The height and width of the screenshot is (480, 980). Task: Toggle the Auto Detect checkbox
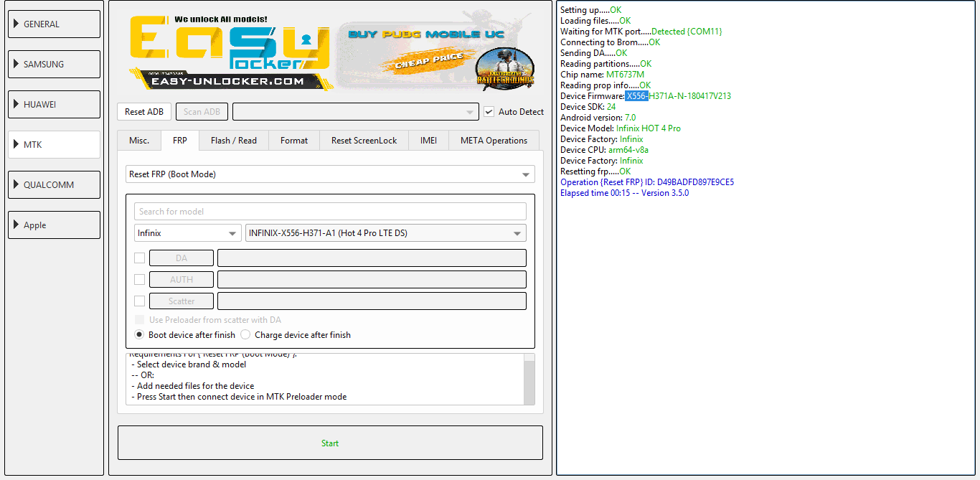[489, 111]
